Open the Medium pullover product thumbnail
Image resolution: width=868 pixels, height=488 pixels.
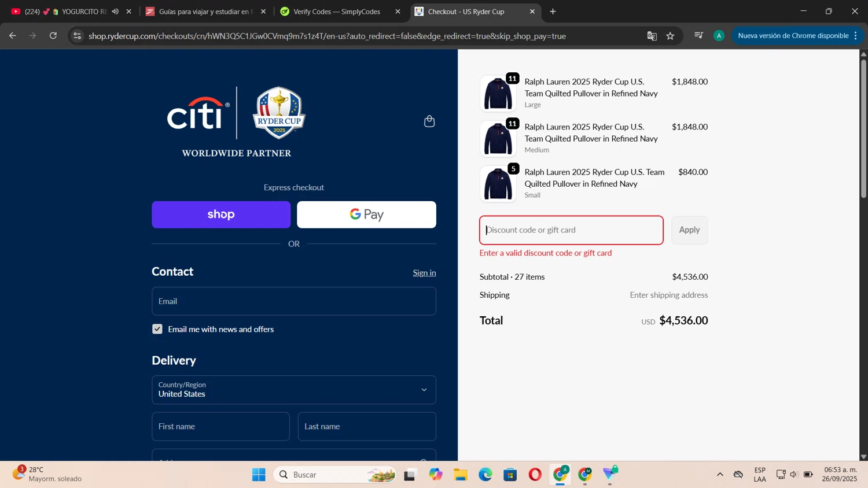[x=498, y=139]
